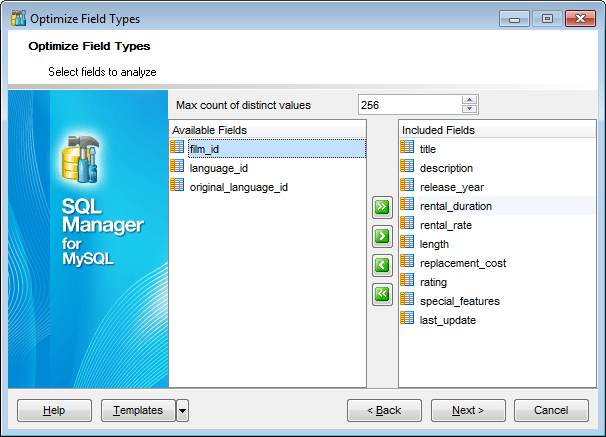Click the field icon beside replacement_cost
Screen dimensions: 606x437
click(x=407, y=261)
